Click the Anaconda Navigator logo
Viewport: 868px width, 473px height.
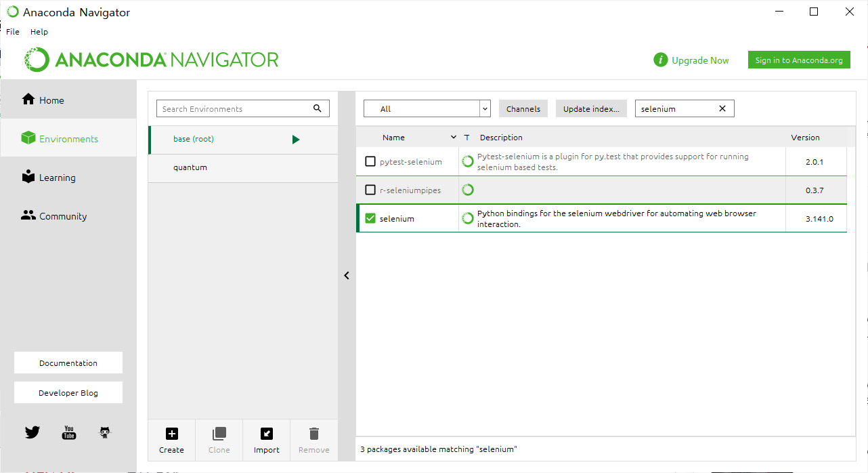click(x=152, y=60)
